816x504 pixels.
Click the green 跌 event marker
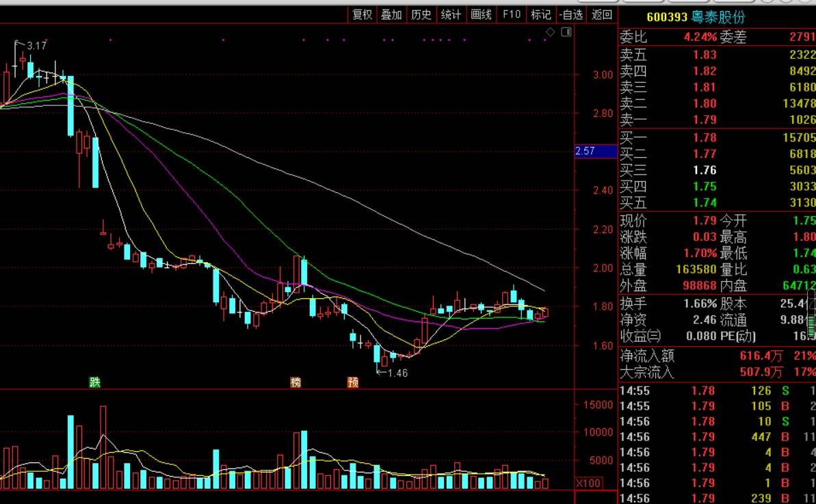click(94, 382)
